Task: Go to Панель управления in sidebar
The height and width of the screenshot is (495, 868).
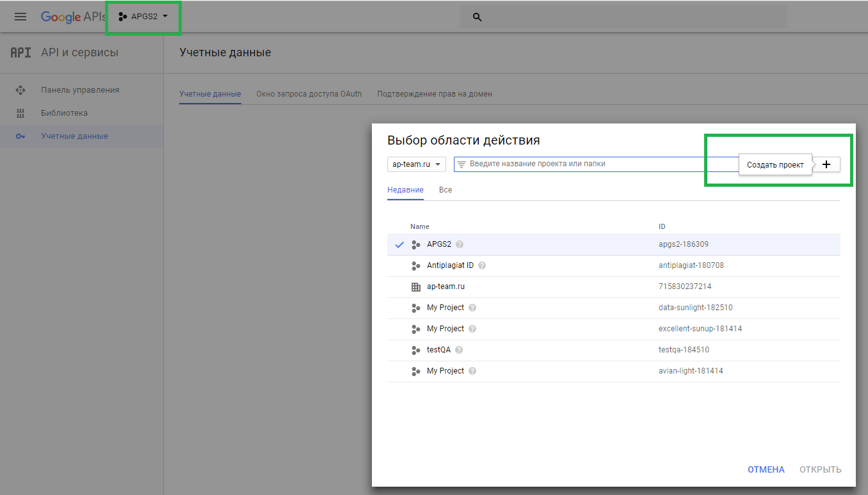Action: pyautogui.click(x=80, y=90)
